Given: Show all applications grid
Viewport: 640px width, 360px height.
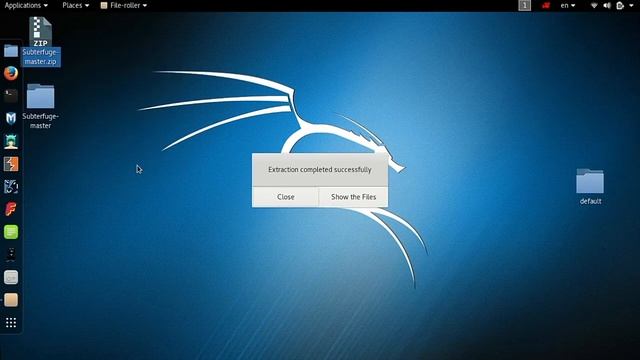Looking at the screenshot, I should pyautogui.click(x=11, y=323).
